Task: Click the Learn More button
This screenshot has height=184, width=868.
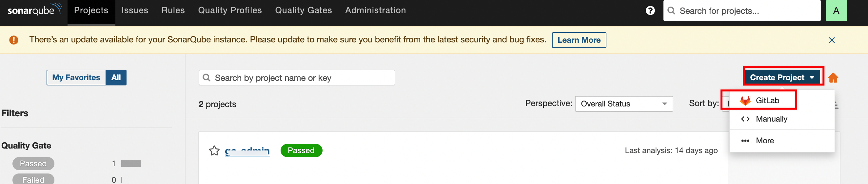Action: 579,40
